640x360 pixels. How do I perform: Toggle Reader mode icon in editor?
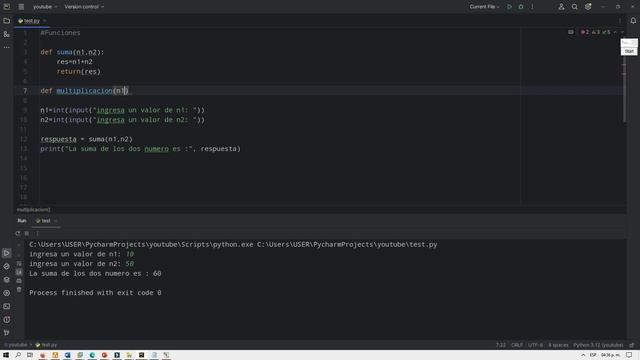[571, 32]
